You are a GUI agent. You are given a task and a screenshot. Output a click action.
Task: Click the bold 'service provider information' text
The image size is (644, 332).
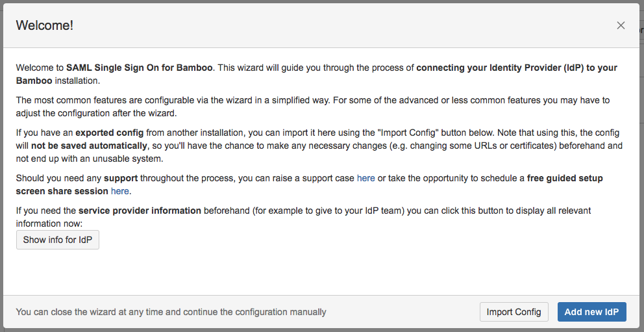[x=140, y=211]
